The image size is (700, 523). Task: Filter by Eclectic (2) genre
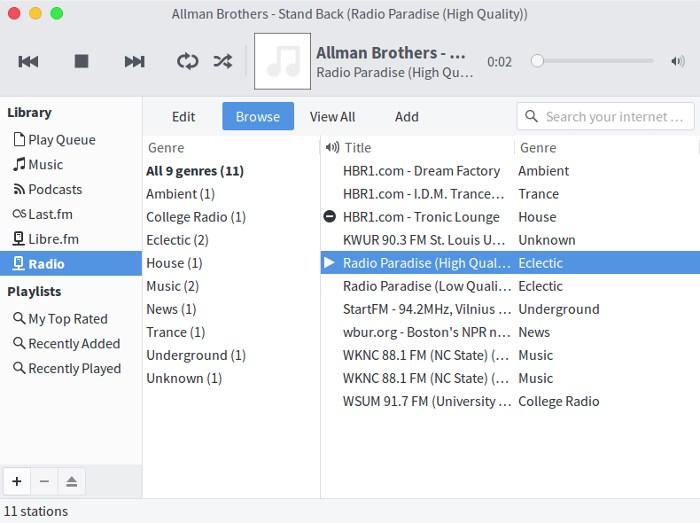[x=177, y=240]
